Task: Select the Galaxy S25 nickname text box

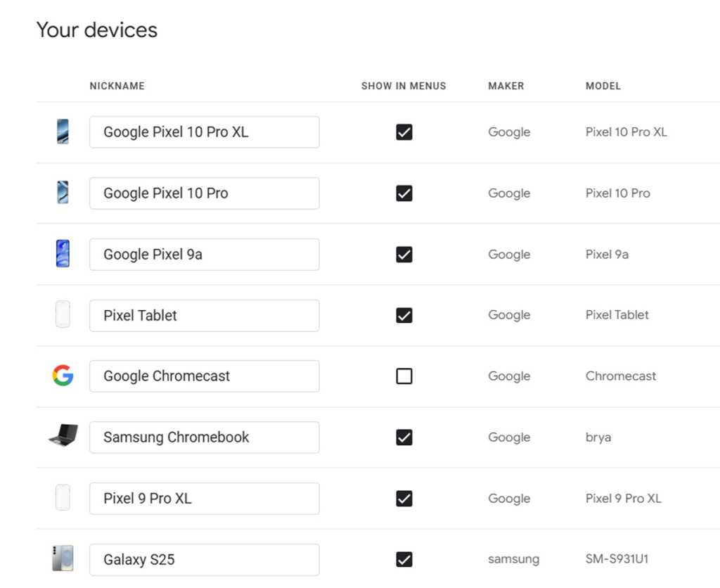Action: point(204,560)
